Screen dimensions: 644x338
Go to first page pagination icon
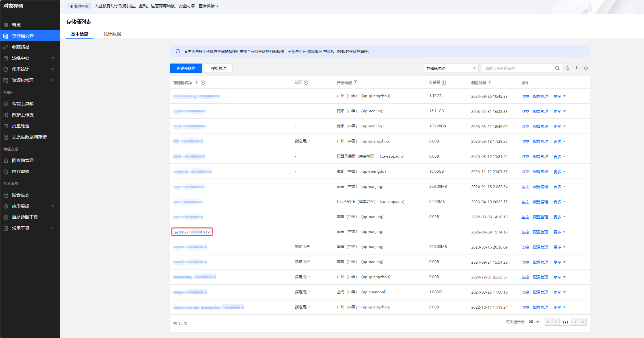(548, 322)
